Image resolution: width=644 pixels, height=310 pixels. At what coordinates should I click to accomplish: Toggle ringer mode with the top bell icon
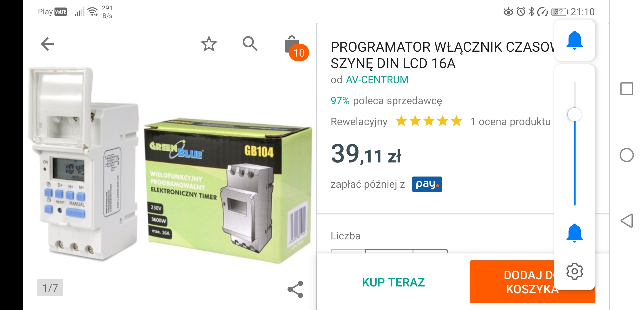click(x=574, y=40)
